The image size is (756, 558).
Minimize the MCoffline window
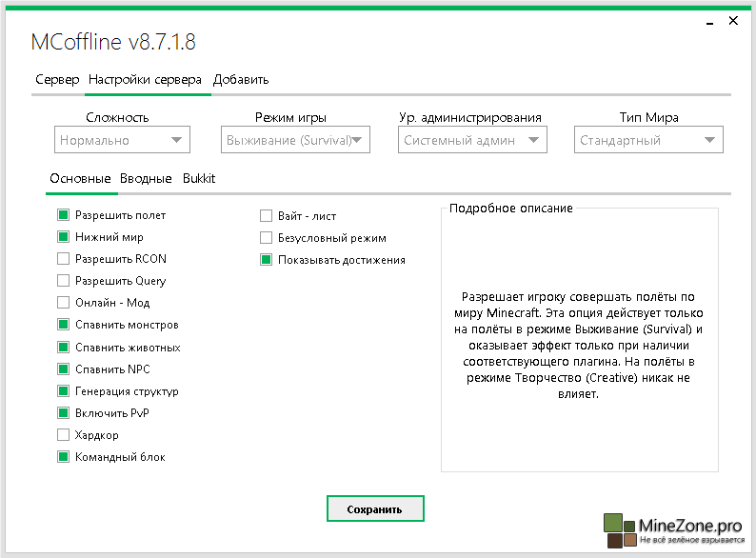pyautogui.click(x=711, y=19)
